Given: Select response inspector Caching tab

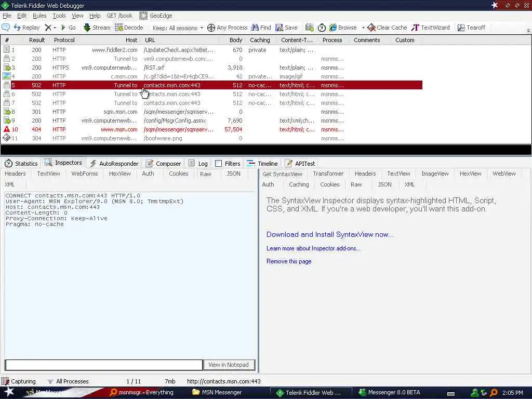Looking at the screenshot, I should click(x=299, y=184).
